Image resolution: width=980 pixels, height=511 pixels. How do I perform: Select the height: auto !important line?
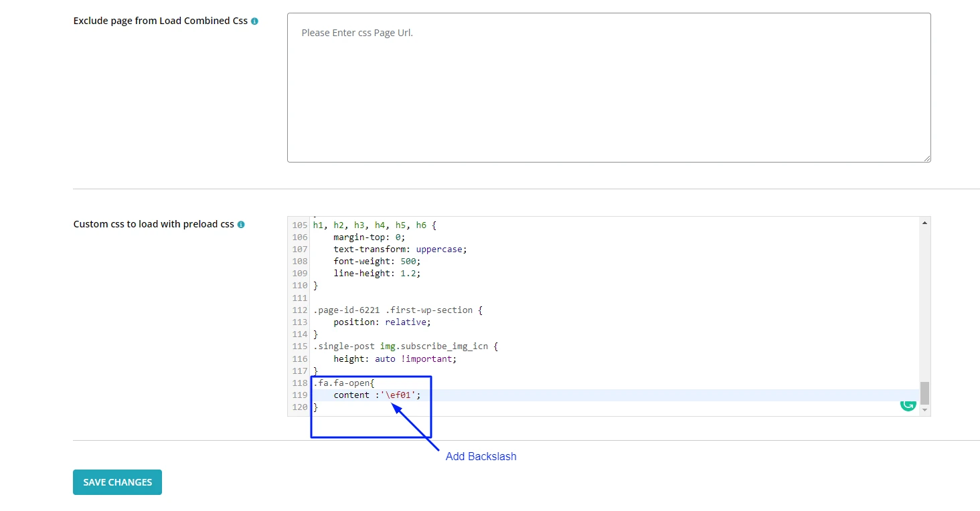[x=394, y=359]
